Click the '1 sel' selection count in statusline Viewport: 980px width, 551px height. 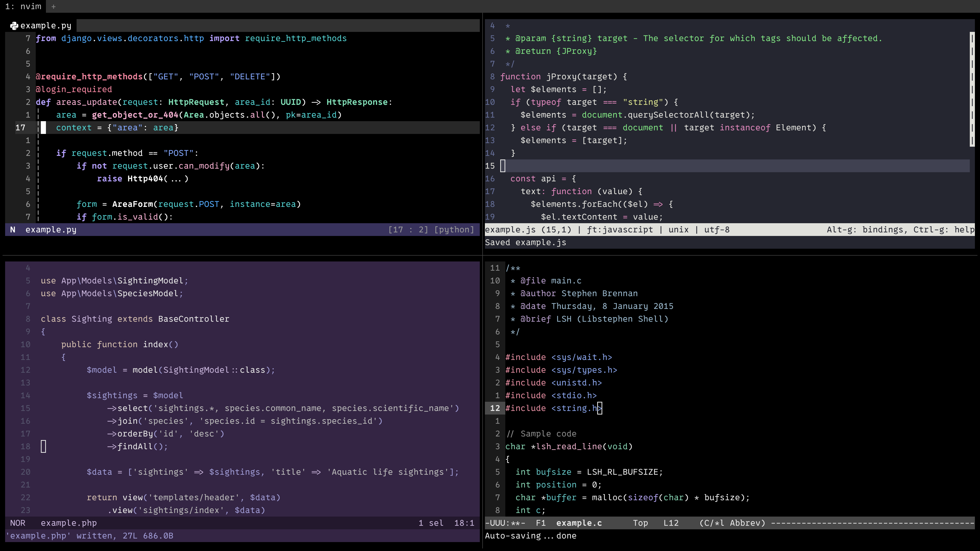[x=431, y=523]
